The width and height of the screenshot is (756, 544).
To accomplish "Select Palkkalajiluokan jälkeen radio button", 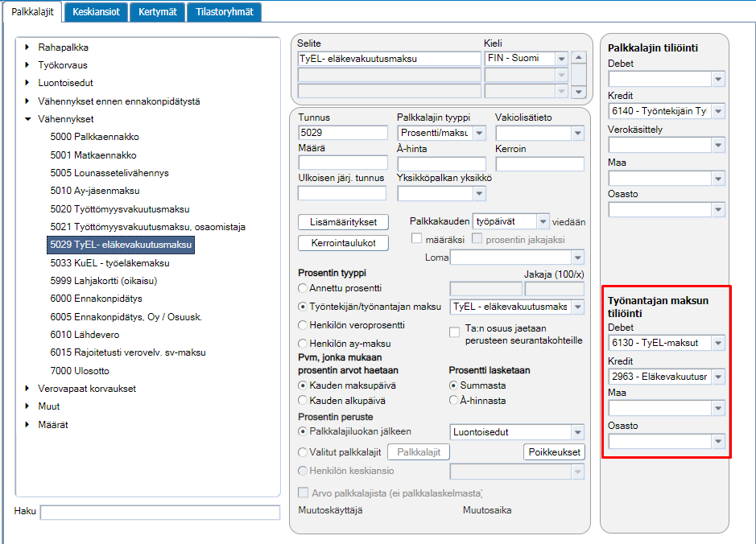I will (303, 431).
